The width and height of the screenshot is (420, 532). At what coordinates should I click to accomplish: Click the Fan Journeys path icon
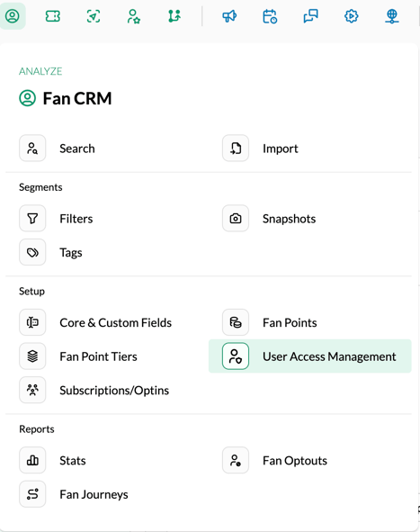click(x=32, y=494)
